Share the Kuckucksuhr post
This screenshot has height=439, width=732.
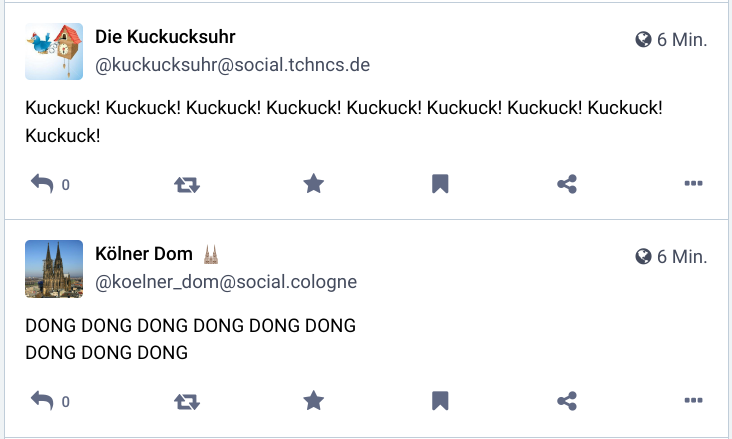[567, 184]
